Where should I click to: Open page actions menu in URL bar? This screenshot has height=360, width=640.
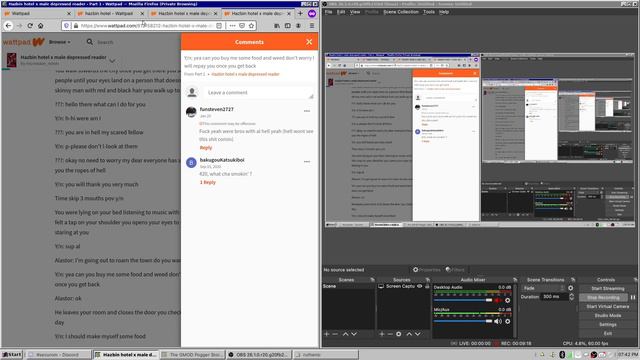click(232, 25)
